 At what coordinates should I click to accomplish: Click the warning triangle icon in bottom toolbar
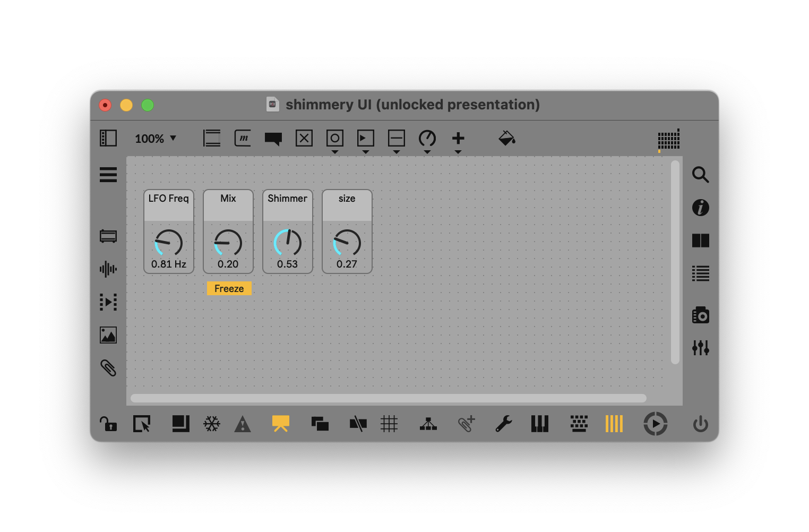coord(243,424)
